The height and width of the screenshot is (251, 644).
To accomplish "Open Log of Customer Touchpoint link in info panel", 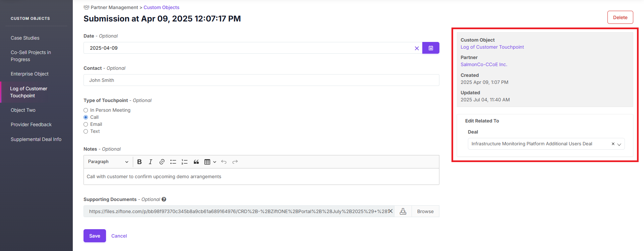I will coord(492,47).
